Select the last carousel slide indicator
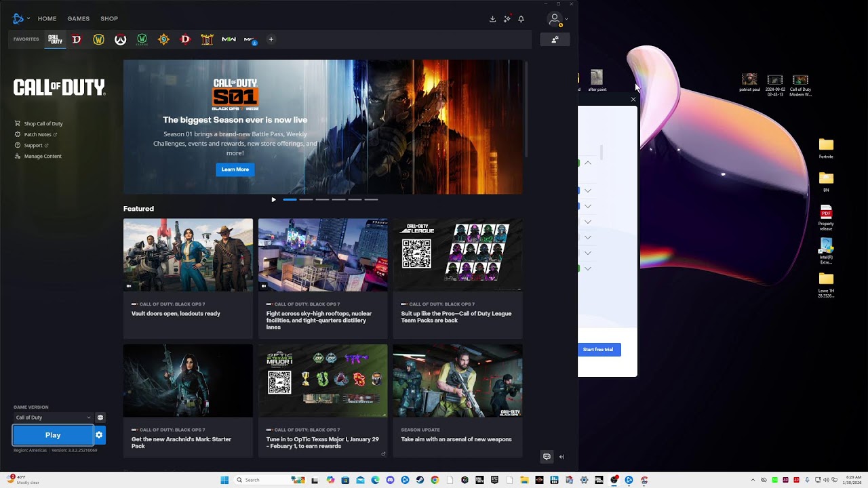The image size is (868, 488). (371, 199)
